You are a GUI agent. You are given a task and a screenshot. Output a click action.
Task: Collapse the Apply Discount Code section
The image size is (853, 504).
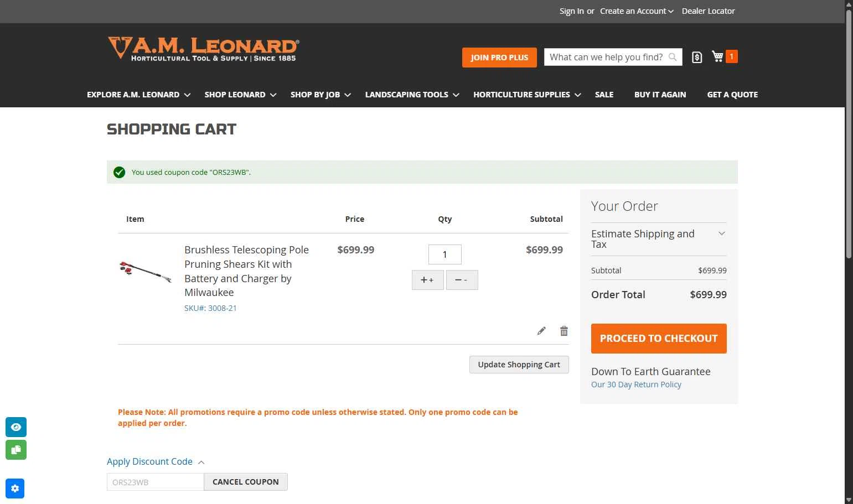coord(156,461)
